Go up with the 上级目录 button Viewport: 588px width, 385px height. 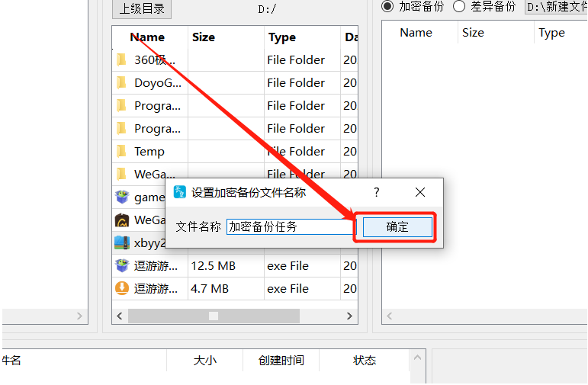point(142,8)
